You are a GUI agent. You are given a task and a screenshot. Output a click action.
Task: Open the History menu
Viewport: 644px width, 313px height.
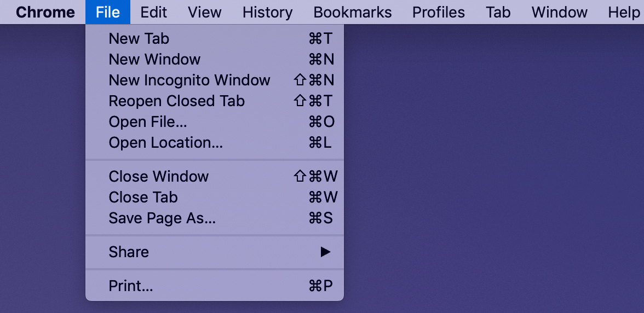coord(267,12)
